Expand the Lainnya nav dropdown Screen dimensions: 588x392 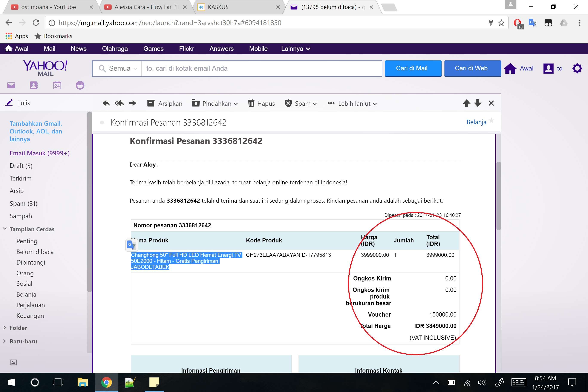(x=296, y=49)
